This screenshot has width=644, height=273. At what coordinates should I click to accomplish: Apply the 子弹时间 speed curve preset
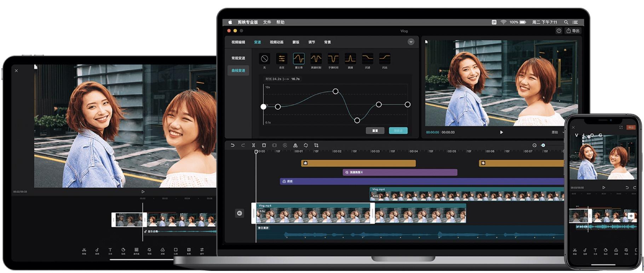click(333, 59)
